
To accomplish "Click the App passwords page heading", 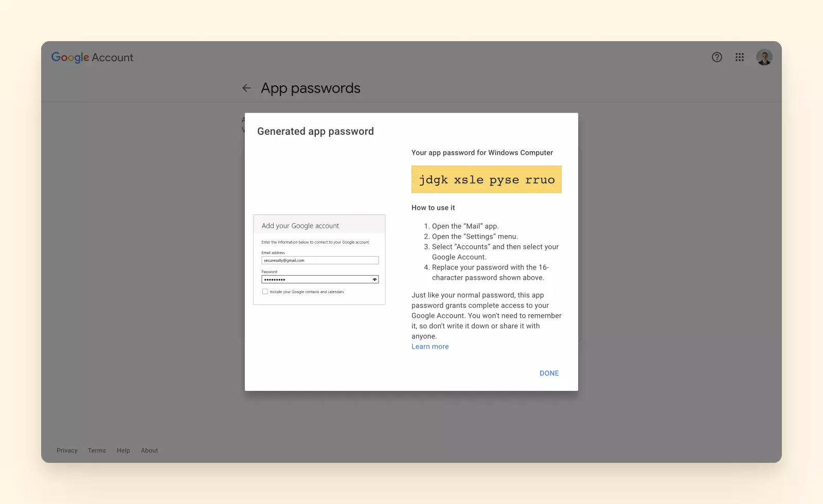I will 310,88.
